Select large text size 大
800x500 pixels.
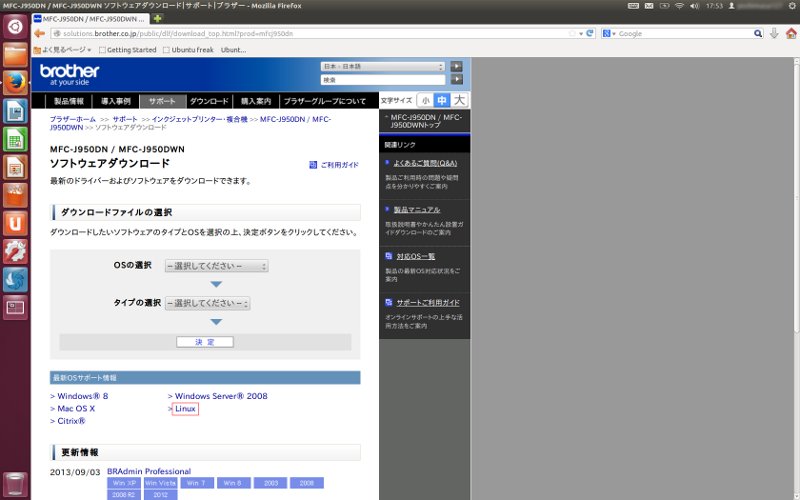[x=459, y=101]
